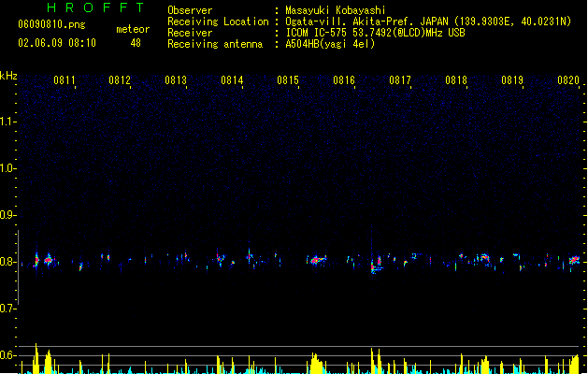Click the 0.9 frequency axis label

tap(7, 215)
